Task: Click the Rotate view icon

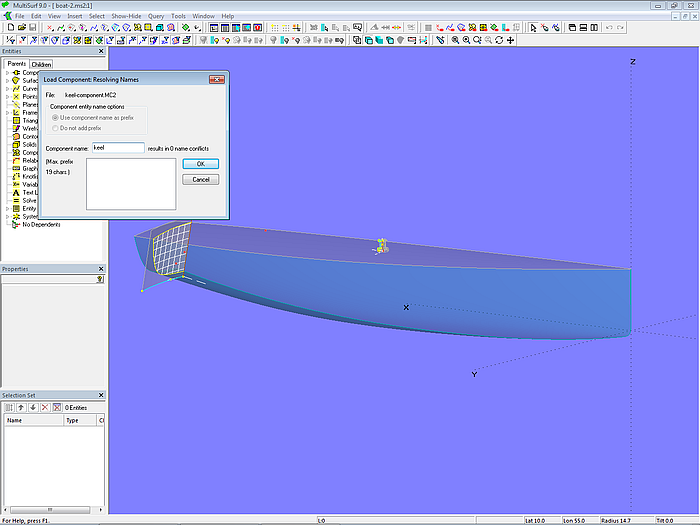Action: coord(498,41)
